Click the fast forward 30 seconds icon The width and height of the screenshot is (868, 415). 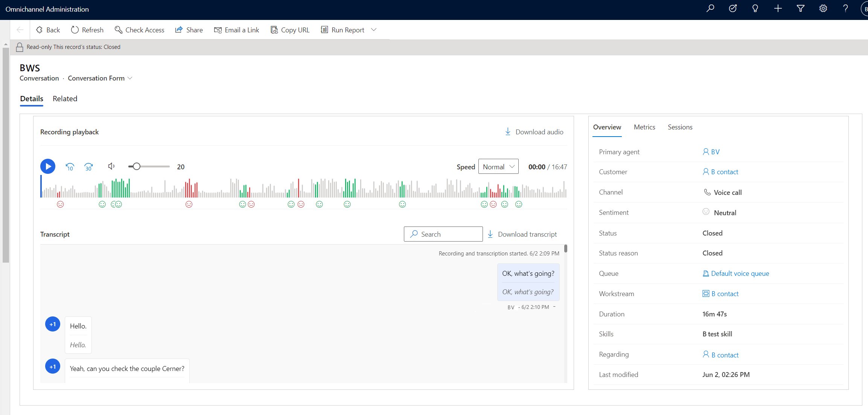88,166
